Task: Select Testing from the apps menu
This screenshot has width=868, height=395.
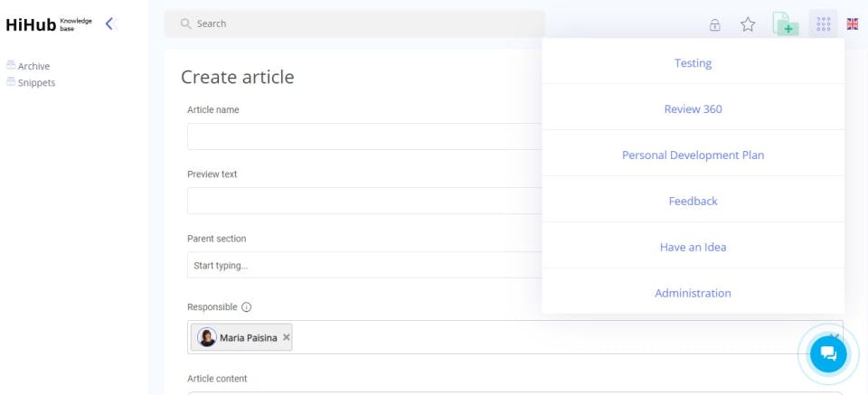Action: click(693, 63)
